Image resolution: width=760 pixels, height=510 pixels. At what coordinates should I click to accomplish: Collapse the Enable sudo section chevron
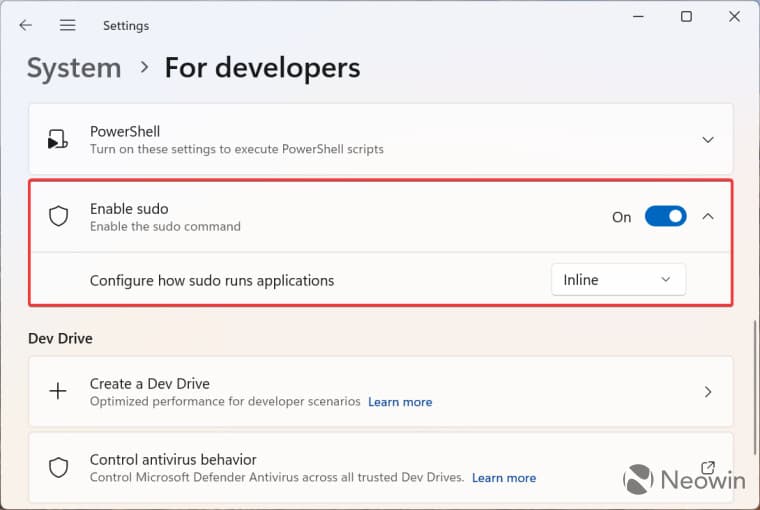click(708, 216)
